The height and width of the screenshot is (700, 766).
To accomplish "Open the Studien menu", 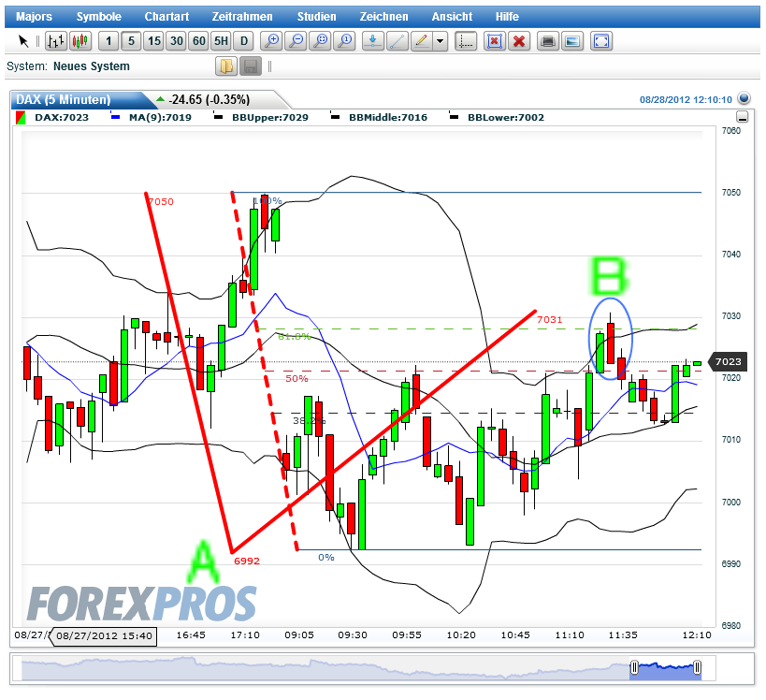I will (316, 16).
